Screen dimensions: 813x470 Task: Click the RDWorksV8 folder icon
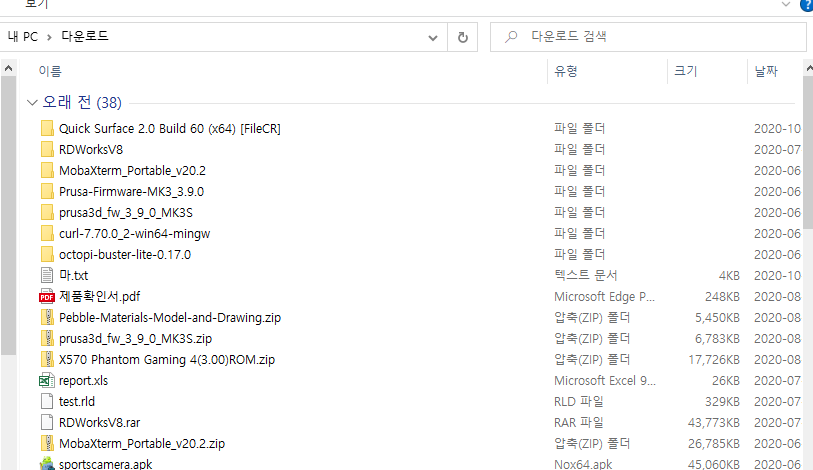(47, 149)
